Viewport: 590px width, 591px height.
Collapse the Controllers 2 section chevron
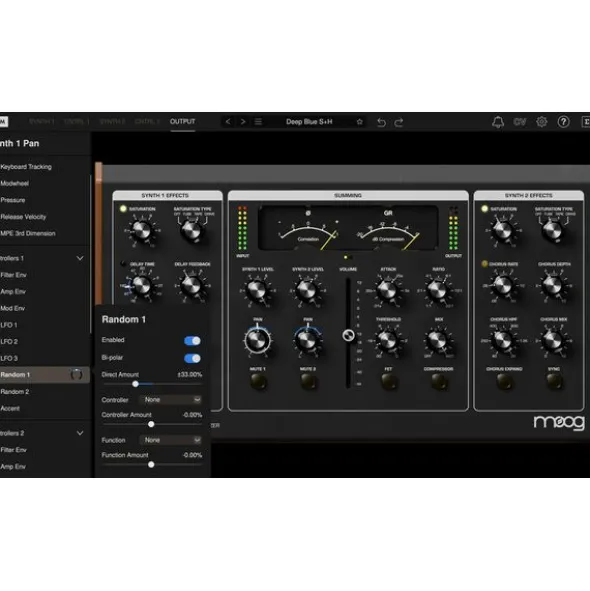[80, 433]
